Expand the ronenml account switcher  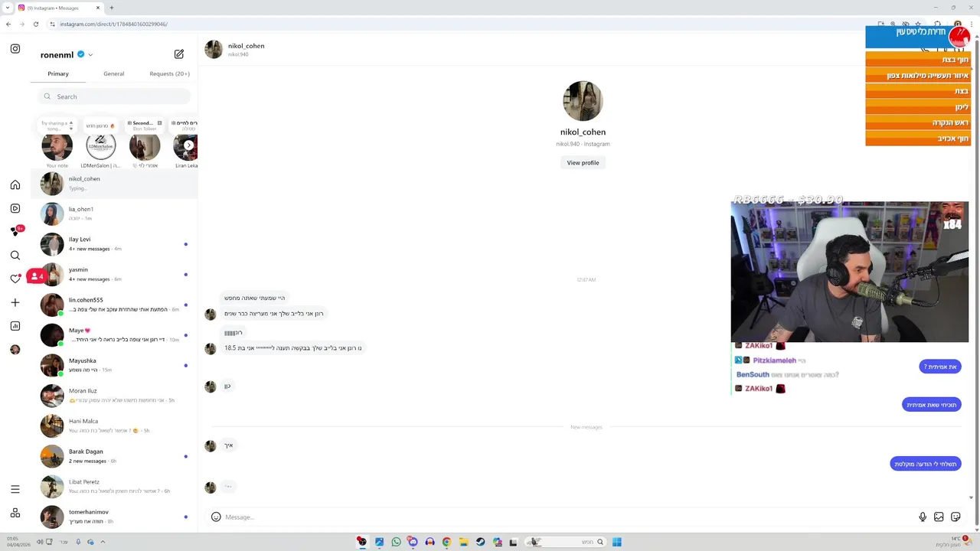90,55
